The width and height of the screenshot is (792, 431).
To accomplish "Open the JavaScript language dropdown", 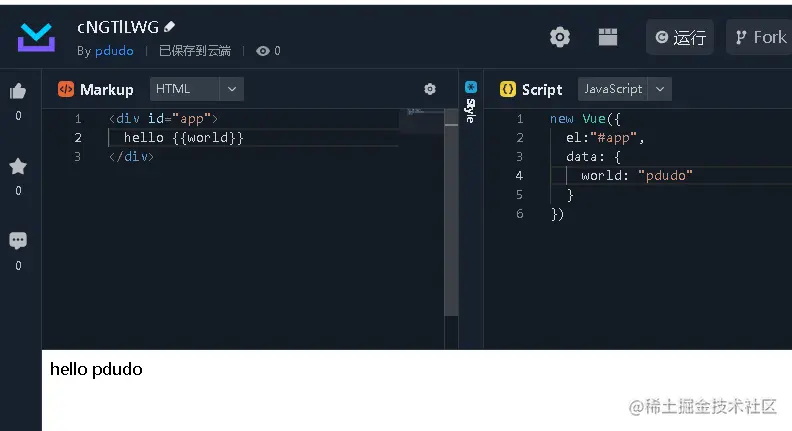I will (x=625, y=89).
